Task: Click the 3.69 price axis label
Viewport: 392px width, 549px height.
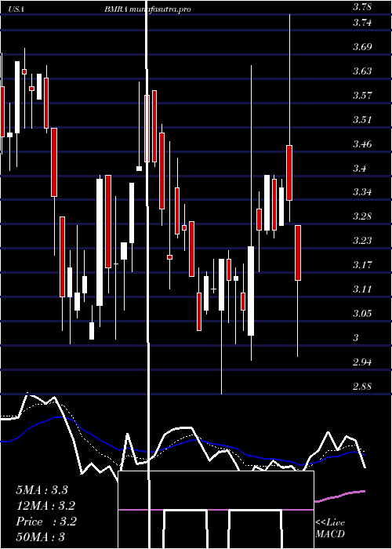Action: tap(362, 47)
